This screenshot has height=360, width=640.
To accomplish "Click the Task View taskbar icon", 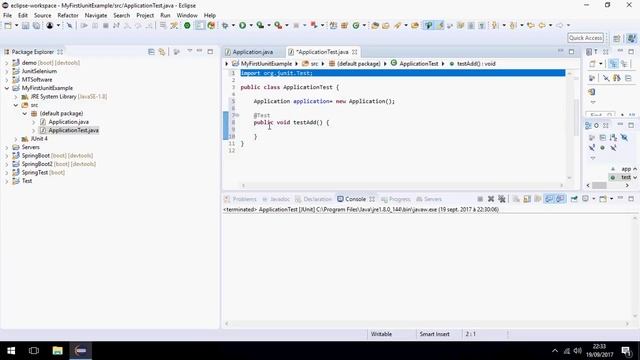I will click(34, 350).
